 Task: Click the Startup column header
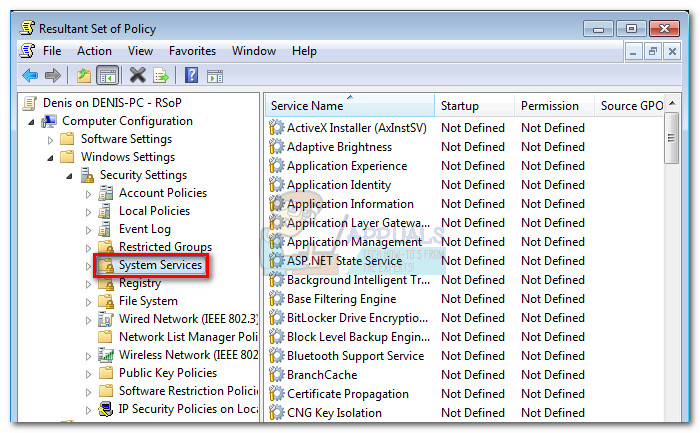click(460, 105)
